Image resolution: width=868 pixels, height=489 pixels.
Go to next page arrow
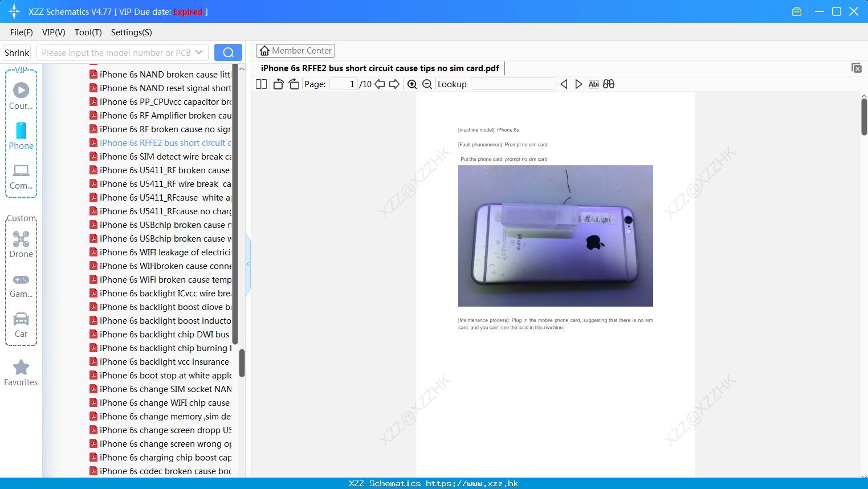tap(394, 84)
